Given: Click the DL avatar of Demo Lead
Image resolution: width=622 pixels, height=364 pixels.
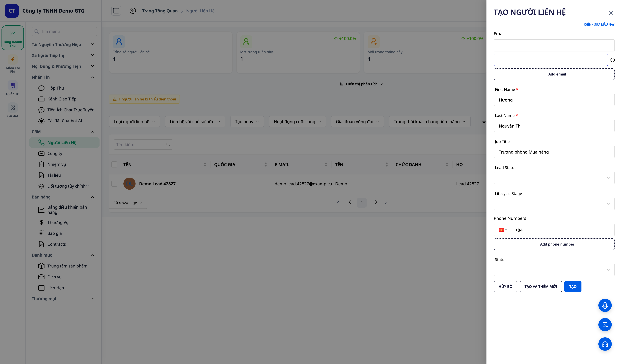Looking at the screenshot, I should pos(129,184).
